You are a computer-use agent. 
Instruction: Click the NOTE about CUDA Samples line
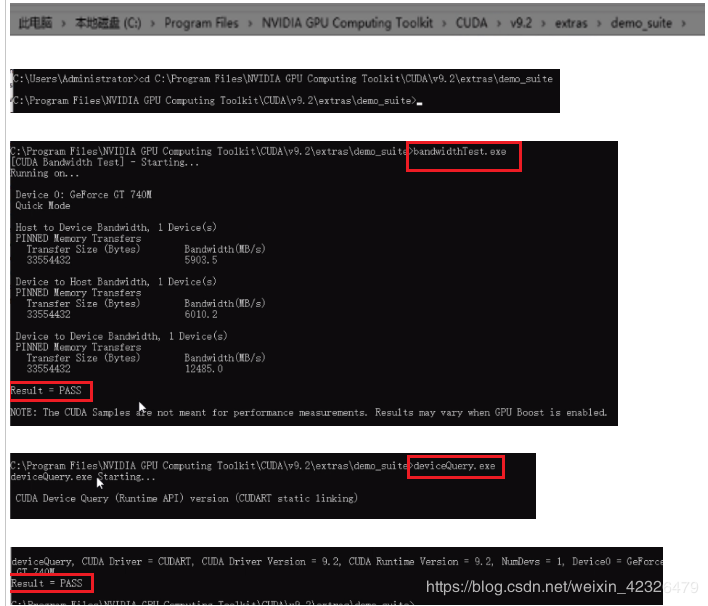pos(309,412)
